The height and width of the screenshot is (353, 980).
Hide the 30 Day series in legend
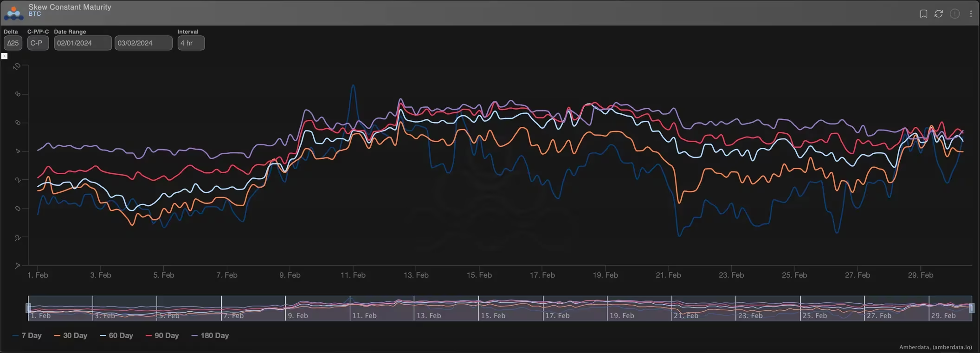click(71, 335)
